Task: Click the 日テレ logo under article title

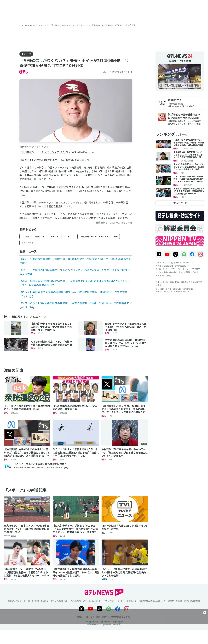Action: click(x=24, y=72)
